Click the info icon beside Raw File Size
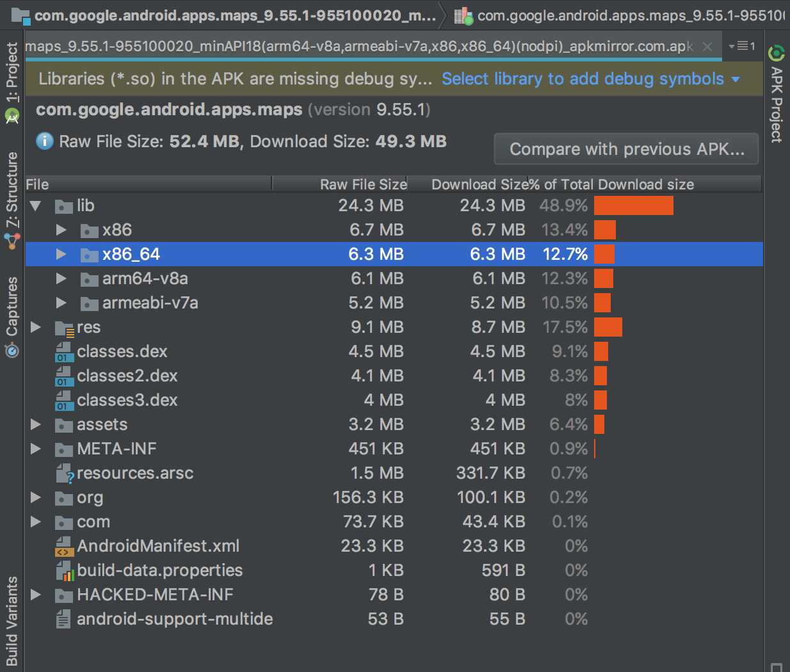The height and width of the screenshot is (672, 790). coord(45,141)
